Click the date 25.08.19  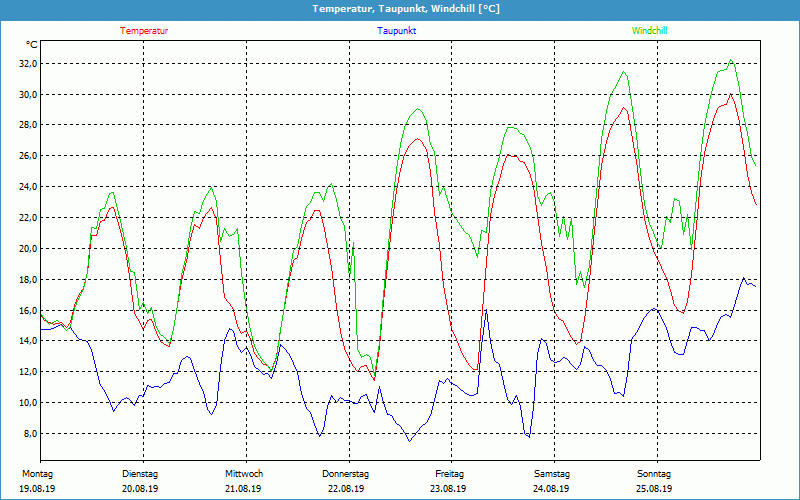tap(654, 489)
